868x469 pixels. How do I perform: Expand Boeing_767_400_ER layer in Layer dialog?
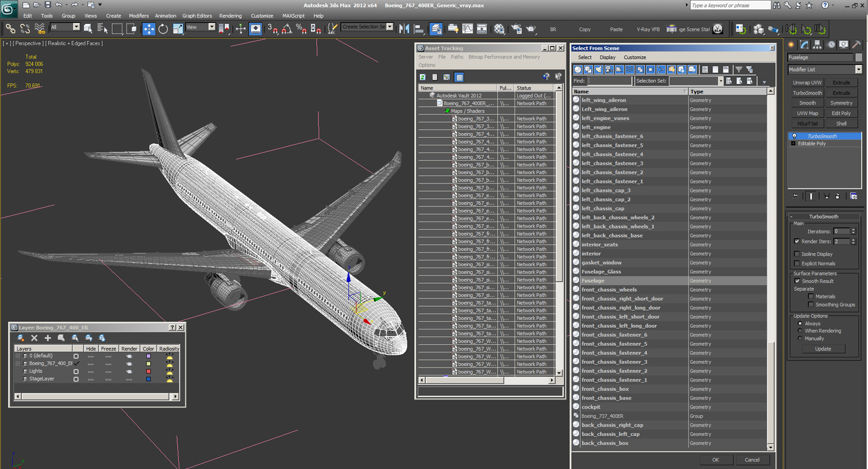18,363
